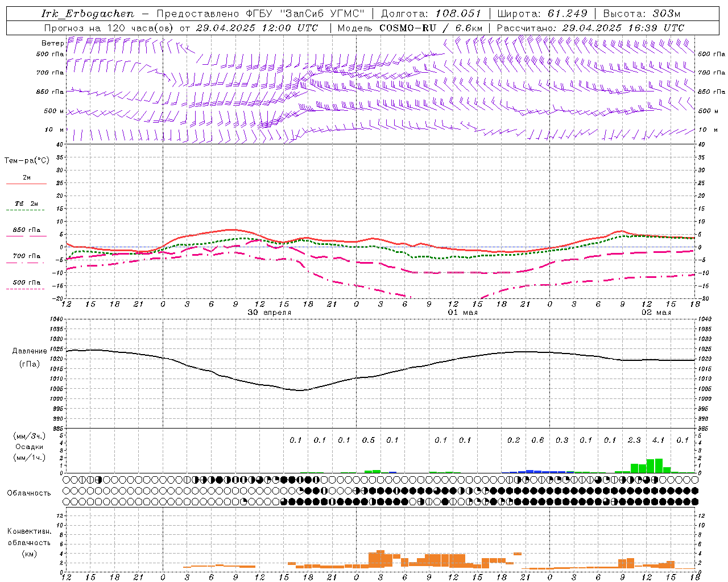Click the Давление pressure panel label
Image resolution: width=728 pixels, height=582 pixels.
tap(29, 351)
